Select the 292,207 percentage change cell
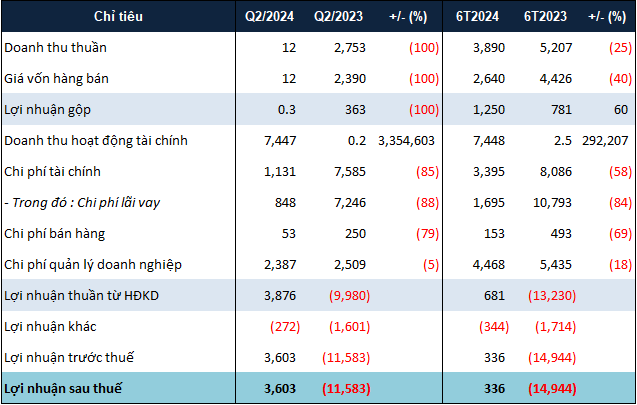 point(606,141)
